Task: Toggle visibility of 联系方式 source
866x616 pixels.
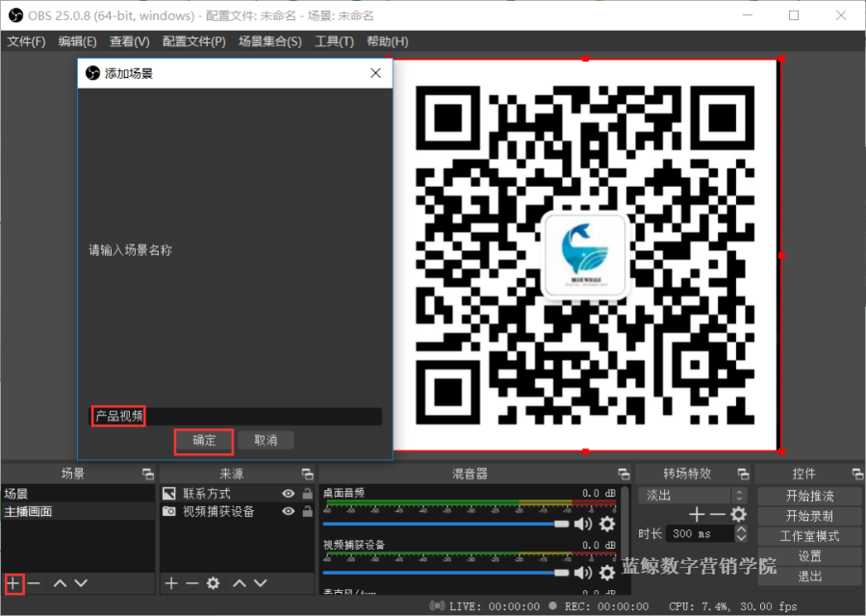Action: 289,494
